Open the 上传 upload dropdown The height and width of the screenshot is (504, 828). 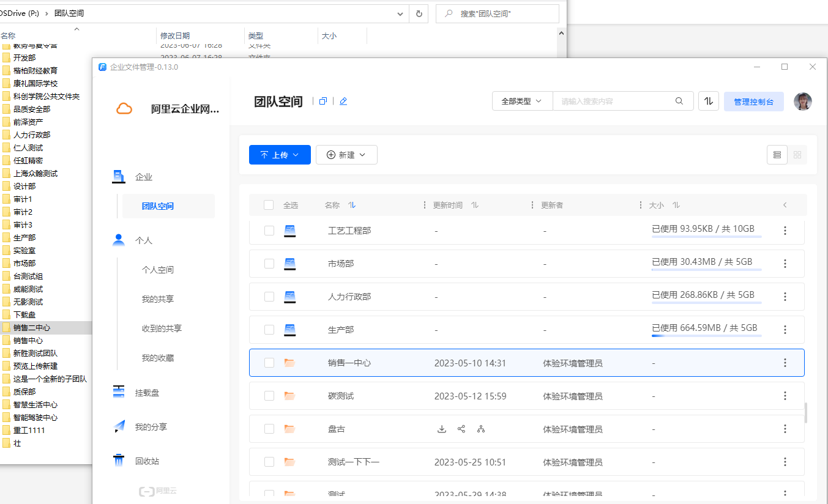click(x=280, y=155)
